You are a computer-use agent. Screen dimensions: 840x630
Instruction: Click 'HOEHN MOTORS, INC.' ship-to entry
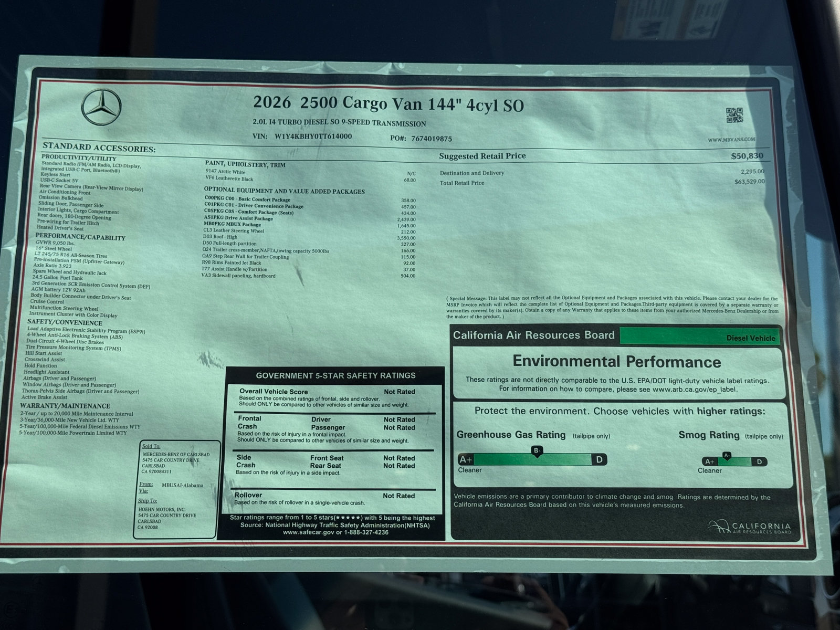(x=162, y=509)
